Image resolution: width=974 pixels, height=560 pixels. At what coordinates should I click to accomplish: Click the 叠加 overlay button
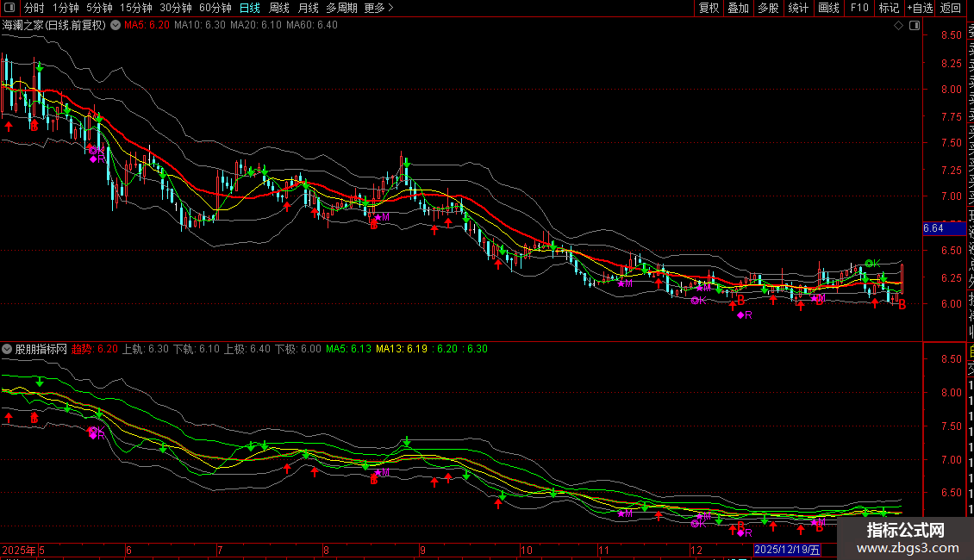[738, 9]
